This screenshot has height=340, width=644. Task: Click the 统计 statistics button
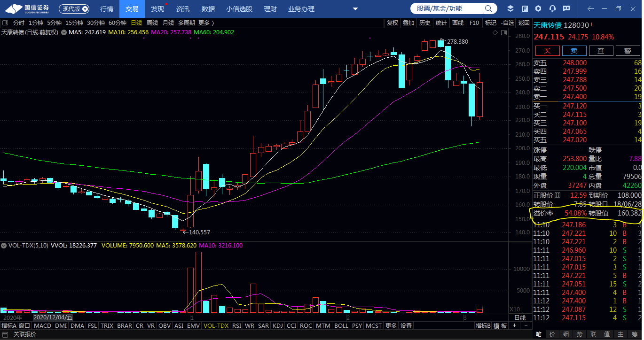click(441, 23)
